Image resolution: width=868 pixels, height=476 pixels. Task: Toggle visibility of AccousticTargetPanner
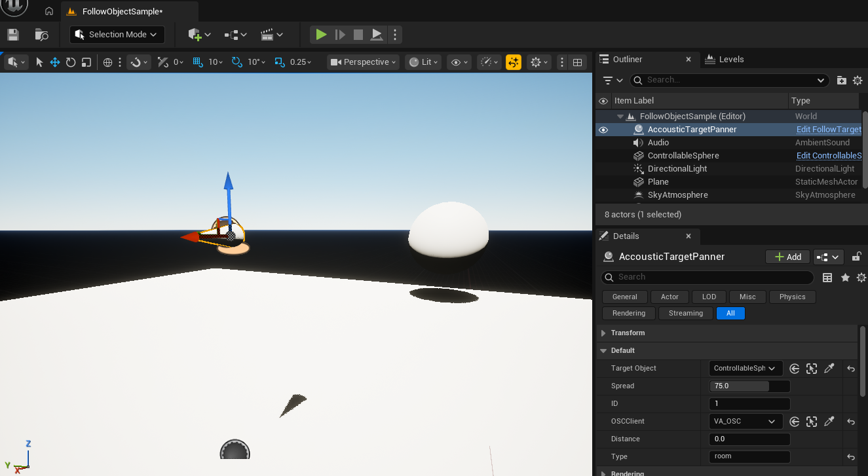click(603, 130)
